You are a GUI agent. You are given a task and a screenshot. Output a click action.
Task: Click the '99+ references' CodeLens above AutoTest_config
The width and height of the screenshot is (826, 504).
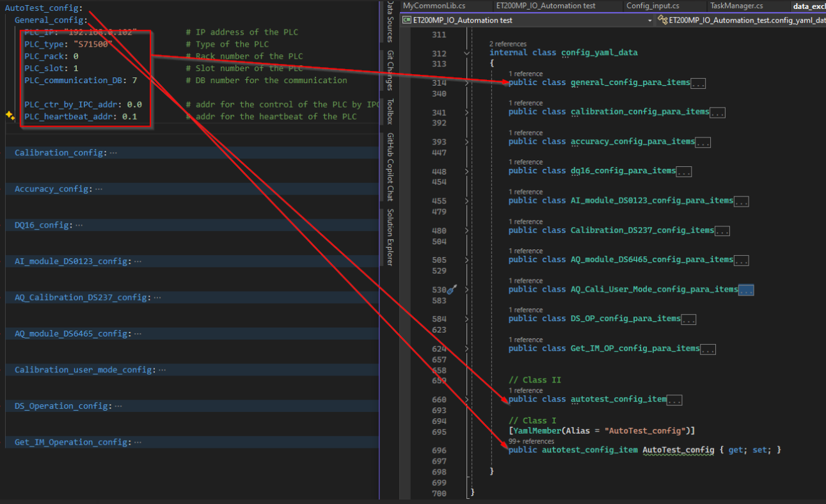531,441
